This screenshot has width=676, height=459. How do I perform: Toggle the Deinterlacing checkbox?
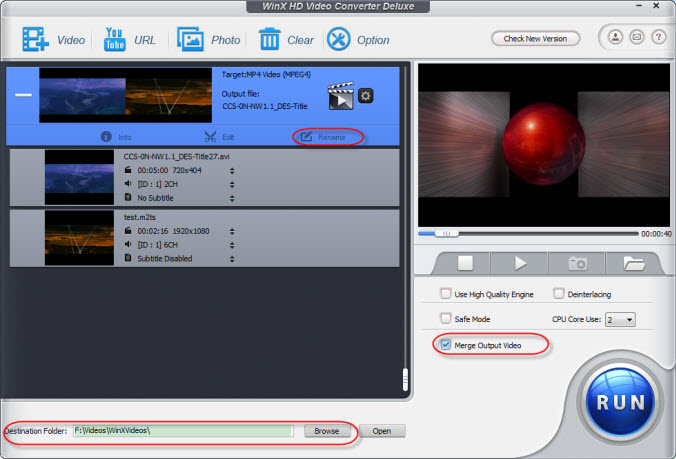[558, 294]
